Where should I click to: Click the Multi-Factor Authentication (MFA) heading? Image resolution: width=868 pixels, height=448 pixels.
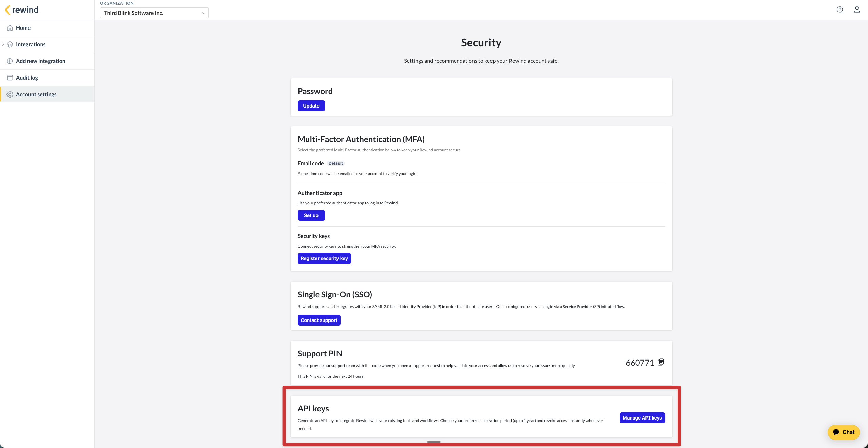point(361,139)
